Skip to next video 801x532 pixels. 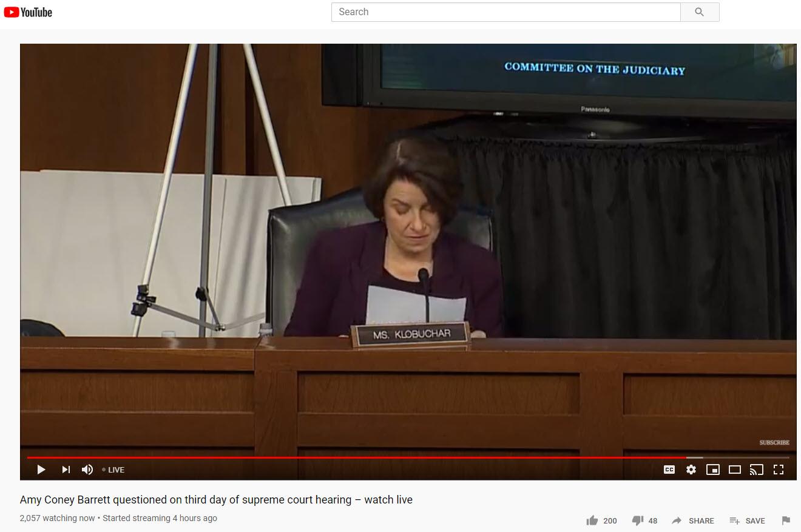click(x=66, y=470)
